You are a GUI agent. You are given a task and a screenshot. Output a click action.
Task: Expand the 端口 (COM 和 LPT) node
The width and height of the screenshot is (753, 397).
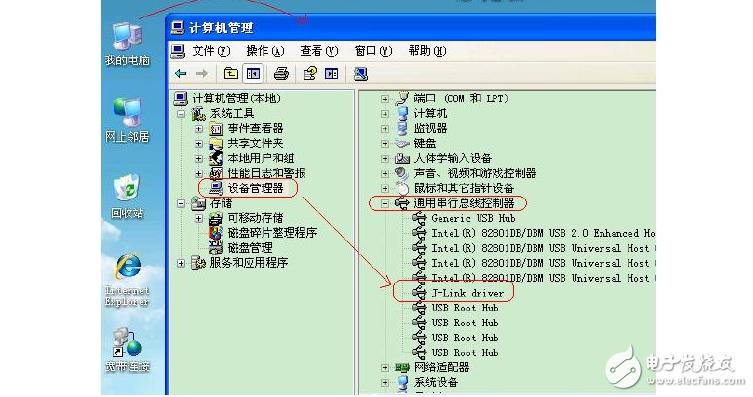(x=385, y=99)
